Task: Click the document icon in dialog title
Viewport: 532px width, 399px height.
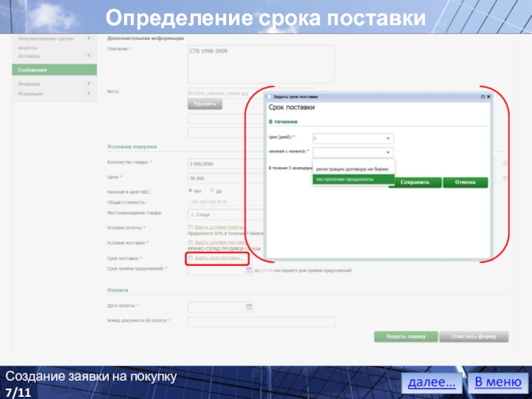Action: [270, 96]
